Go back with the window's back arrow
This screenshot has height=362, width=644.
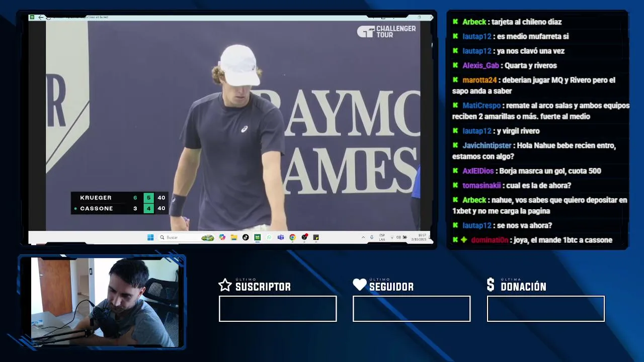pyautogui.click(x=41, y=17)
